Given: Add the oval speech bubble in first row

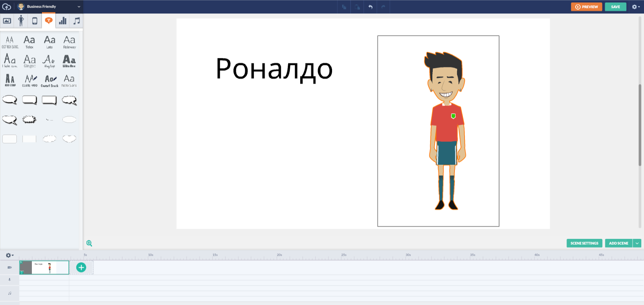Looking at the screenshot, I should pos(10,100).
